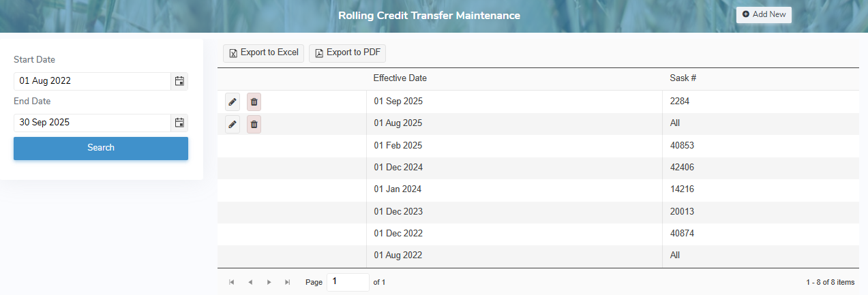Sort by Sask # column header
Image resolution: width=868 pixels, height=295 pixels.
pos(683,78)
